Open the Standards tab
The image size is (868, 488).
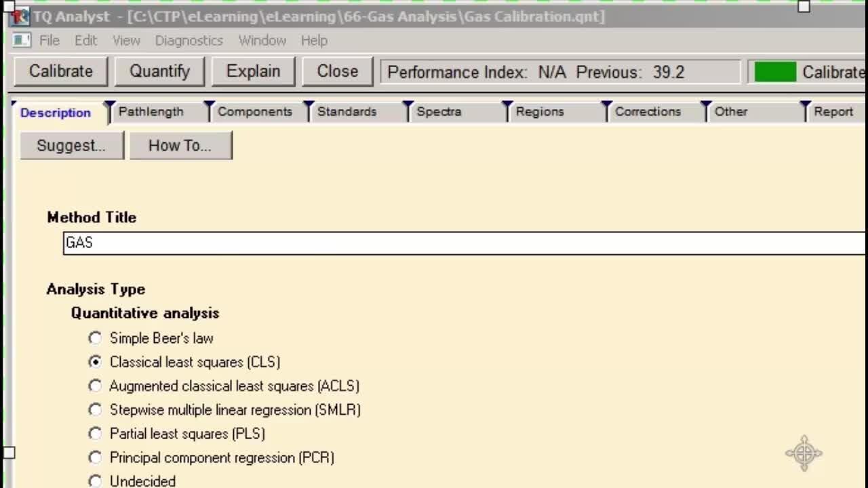tap(347, 112)
